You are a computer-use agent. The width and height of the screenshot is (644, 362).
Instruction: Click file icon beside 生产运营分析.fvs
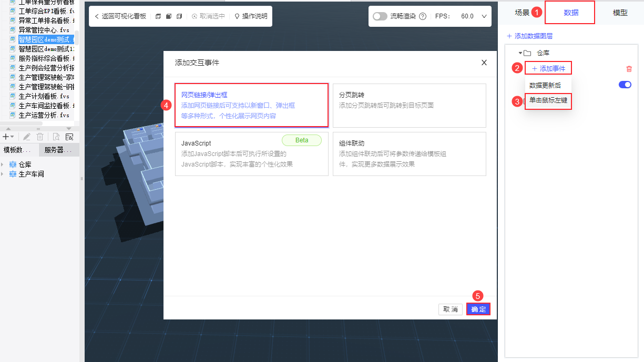coord(13,115)
